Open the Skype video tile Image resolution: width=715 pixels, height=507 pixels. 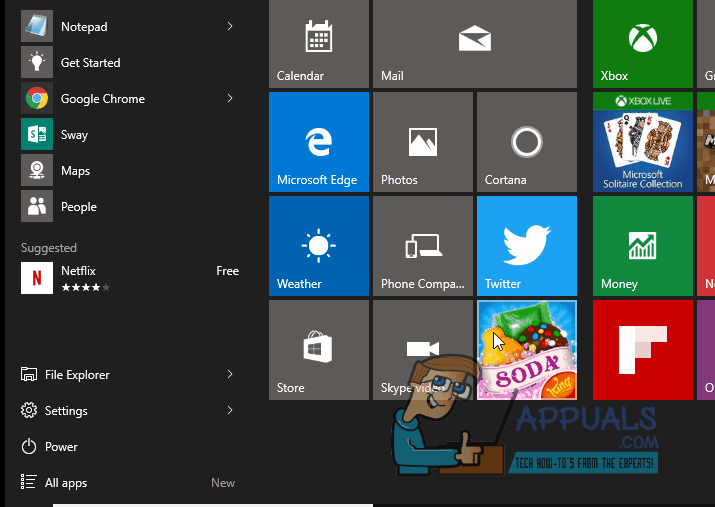click(423, 350)
